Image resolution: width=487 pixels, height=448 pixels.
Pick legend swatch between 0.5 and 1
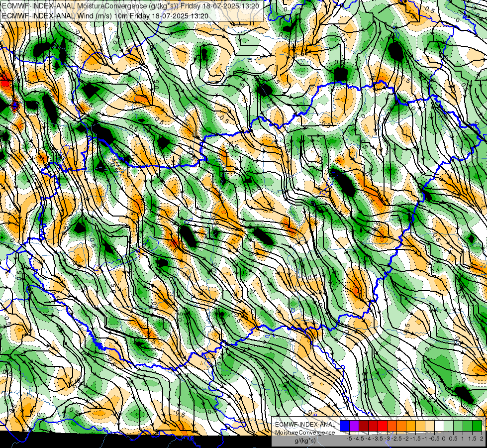coord(458,426)
